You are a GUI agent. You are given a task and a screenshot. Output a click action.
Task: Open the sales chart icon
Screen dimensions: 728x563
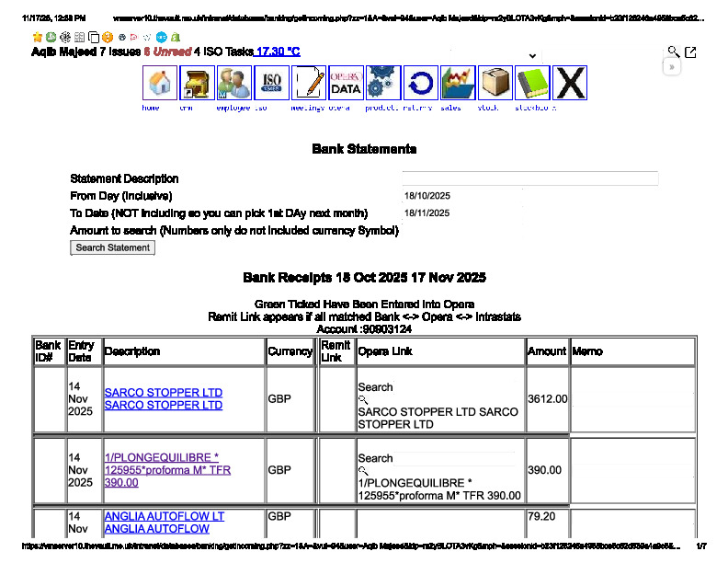coord(458,84)
